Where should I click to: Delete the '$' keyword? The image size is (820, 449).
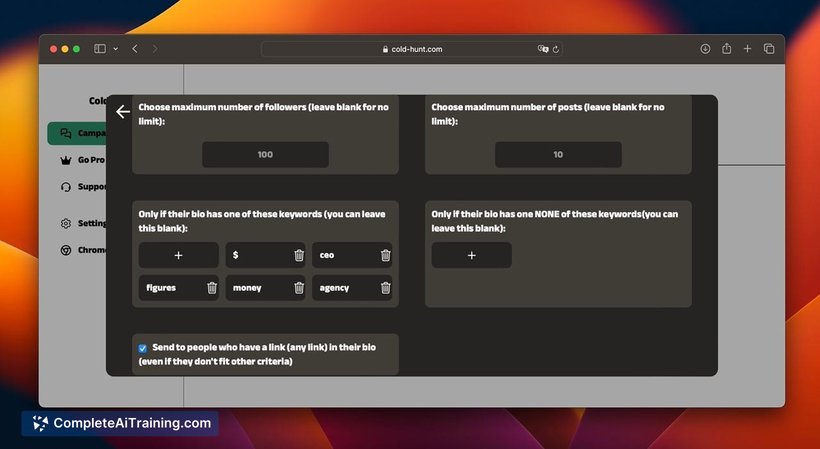pyautogui.click(x=299, y=255)
